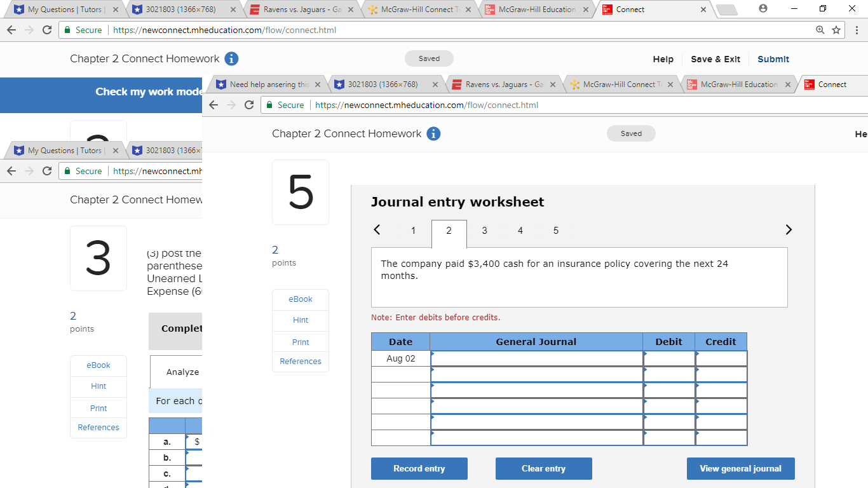
Task: Click Submit in the homework header
Action: 773,58
